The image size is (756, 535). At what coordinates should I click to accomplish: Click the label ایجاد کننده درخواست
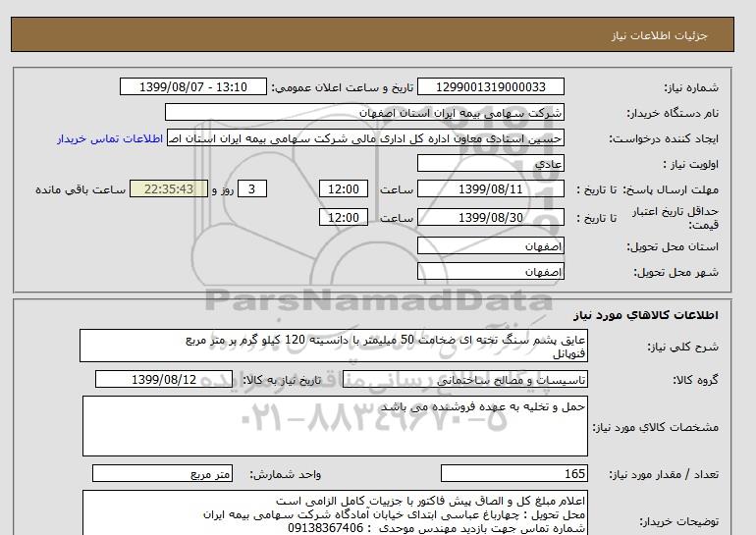pyautogui.click(x=664, y=138)
